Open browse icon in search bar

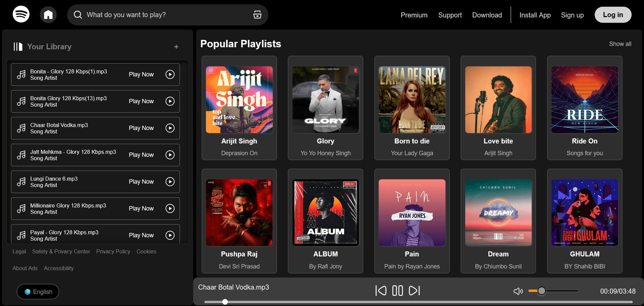[x=257, y=15]
